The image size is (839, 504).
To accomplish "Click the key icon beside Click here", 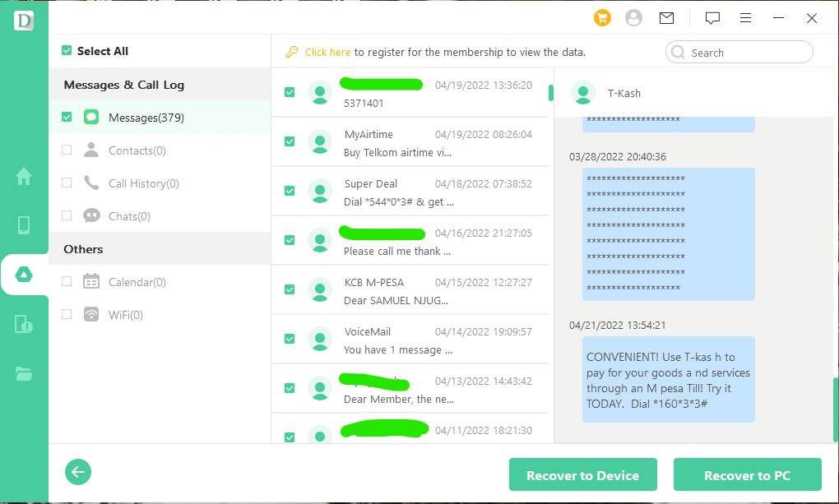I will [292, 52].
